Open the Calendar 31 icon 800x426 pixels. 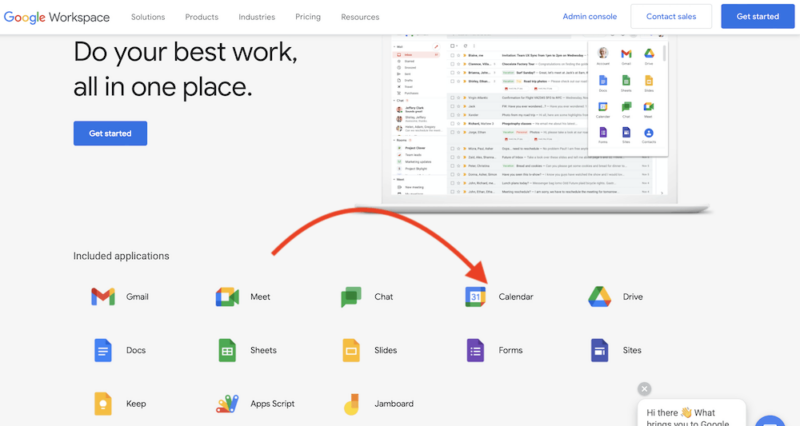475,296
